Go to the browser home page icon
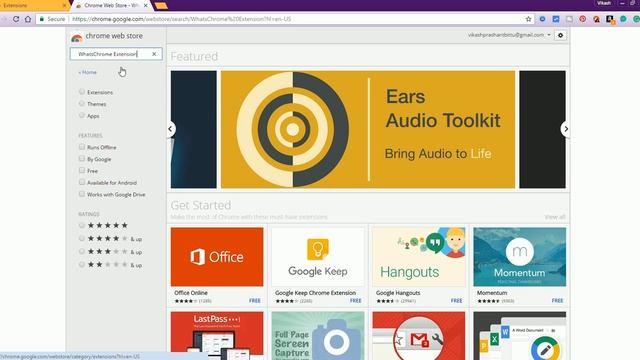This screenshot has width=640, height=360. (28, 19)
